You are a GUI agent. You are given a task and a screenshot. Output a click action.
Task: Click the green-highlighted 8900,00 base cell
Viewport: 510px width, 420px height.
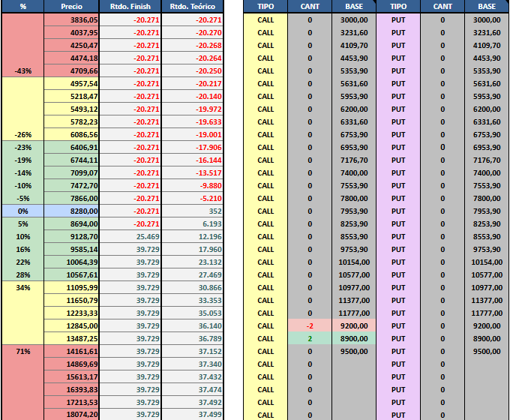(x=354, y=339)
